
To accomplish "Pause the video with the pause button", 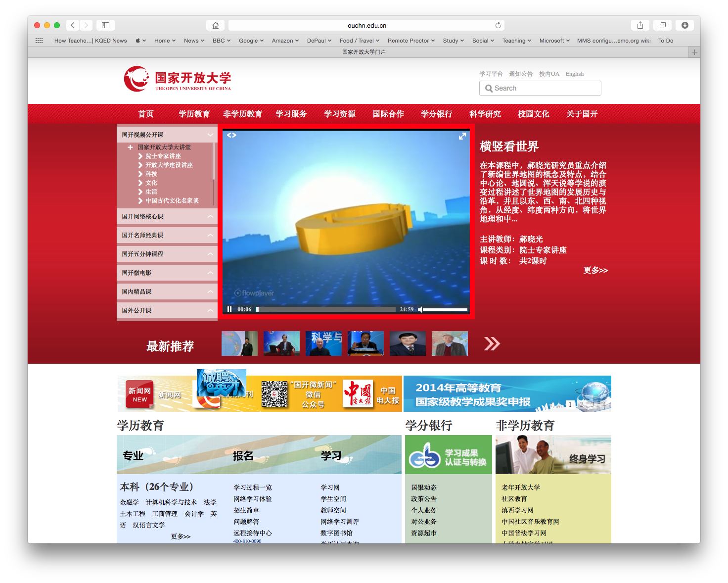I will 229,309.
